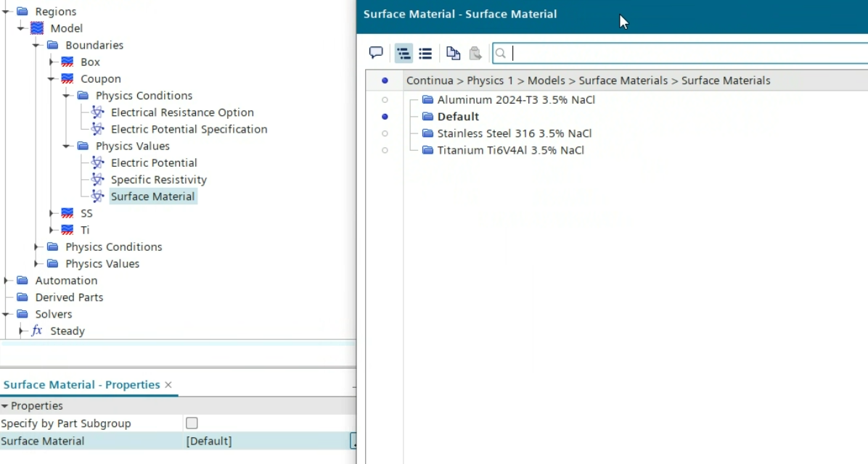Close the Surface Material - Properties tab
Screen dimensions: 868x464
coord(168,385)
